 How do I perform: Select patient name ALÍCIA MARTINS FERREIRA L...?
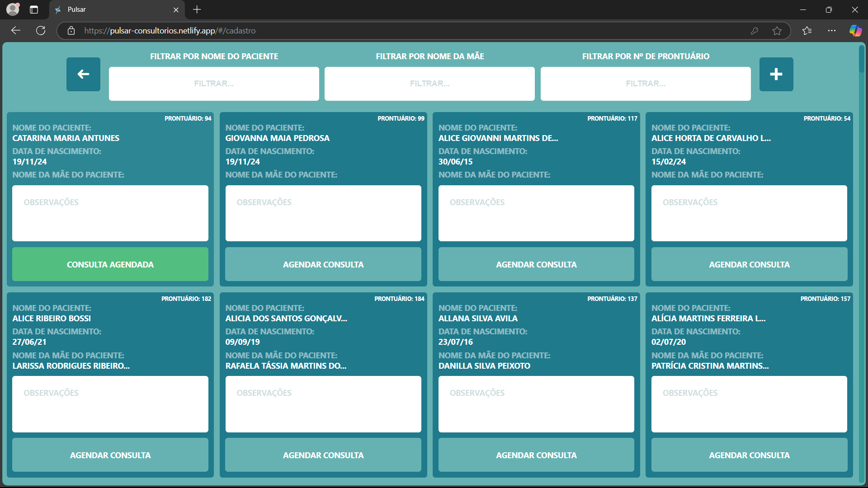[708, 319]
